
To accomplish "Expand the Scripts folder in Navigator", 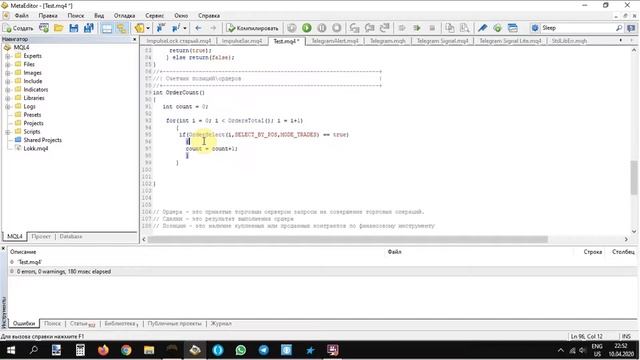I will click(x=7, y=132).
